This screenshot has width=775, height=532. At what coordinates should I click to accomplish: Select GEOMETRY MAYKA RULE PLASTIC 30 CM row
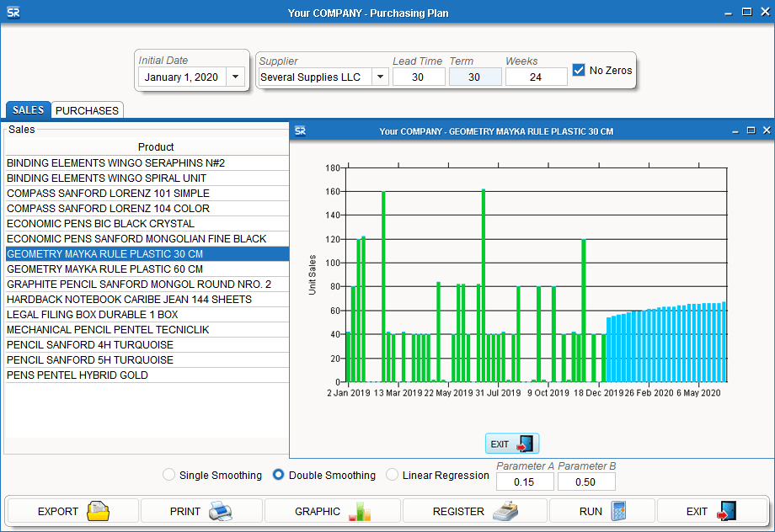coord(147,254)
